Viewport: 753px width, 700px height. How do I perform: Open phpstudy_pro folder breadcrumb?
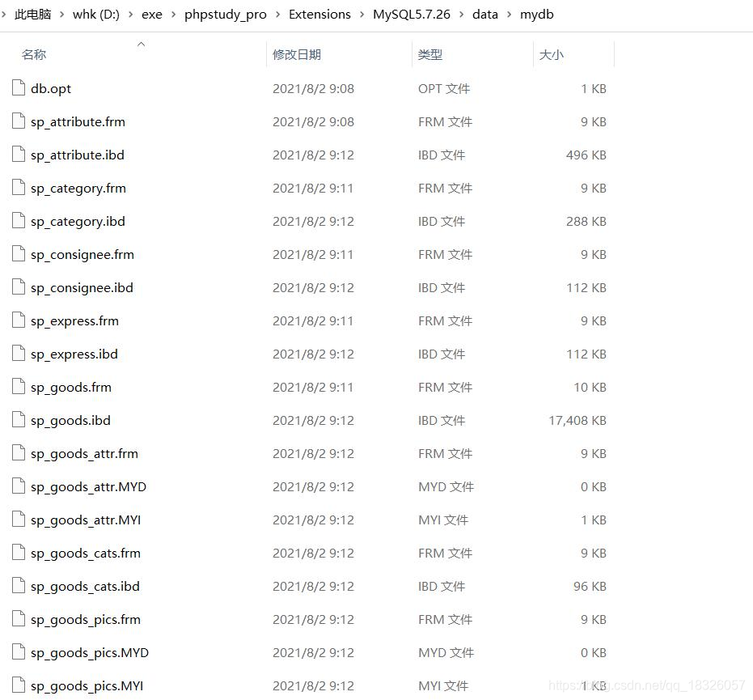[225, 15]
